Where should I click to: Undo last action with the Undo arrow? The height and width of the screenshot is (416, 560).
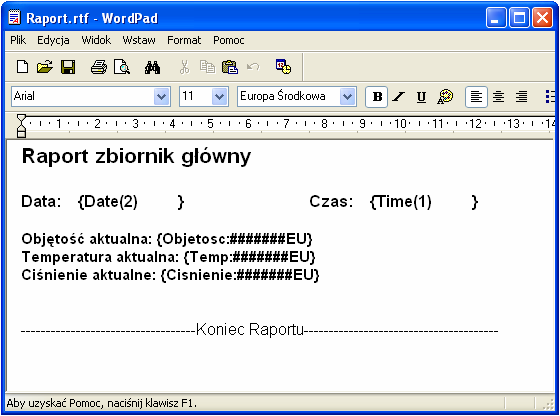coord(253,67)
